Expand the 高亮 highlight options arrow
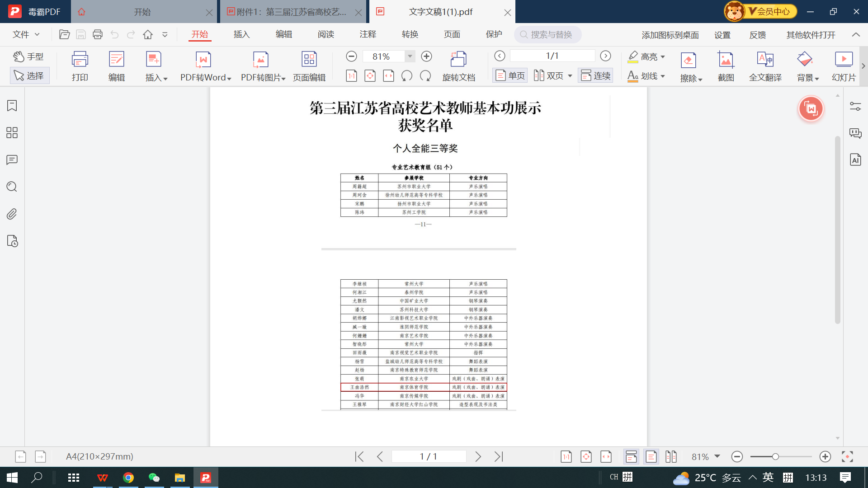The height and width of the screenshot is (488, 868). [663, 57]
